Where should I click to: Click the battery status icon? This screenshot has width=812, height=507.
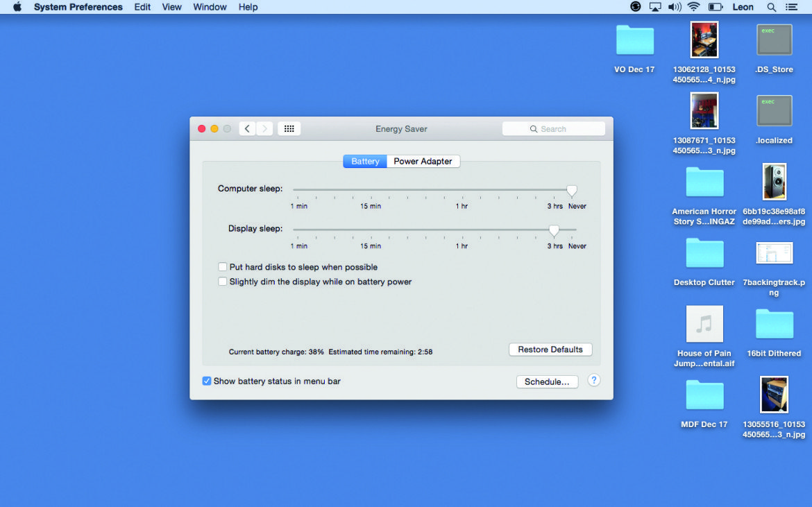tap(715, 7)
